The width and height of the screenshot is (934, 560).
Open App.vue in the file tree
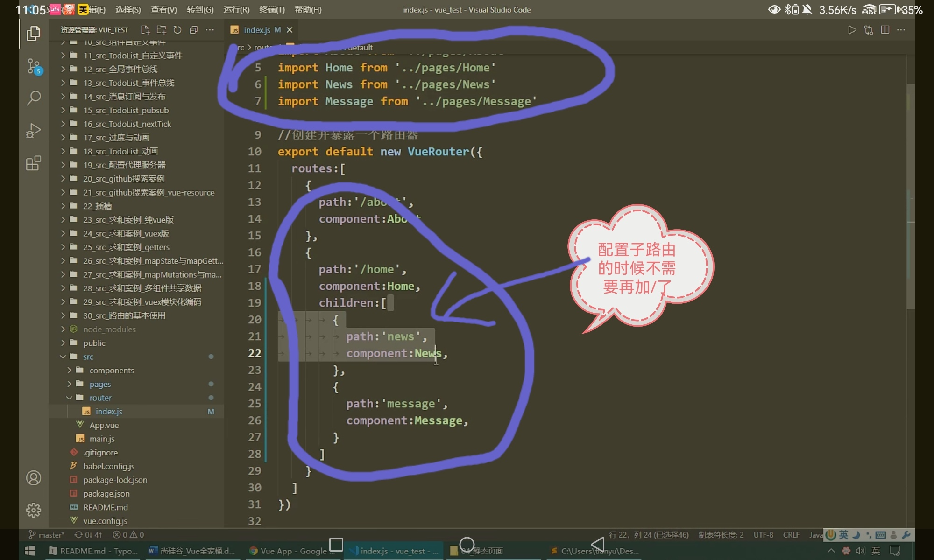point(104,425)
